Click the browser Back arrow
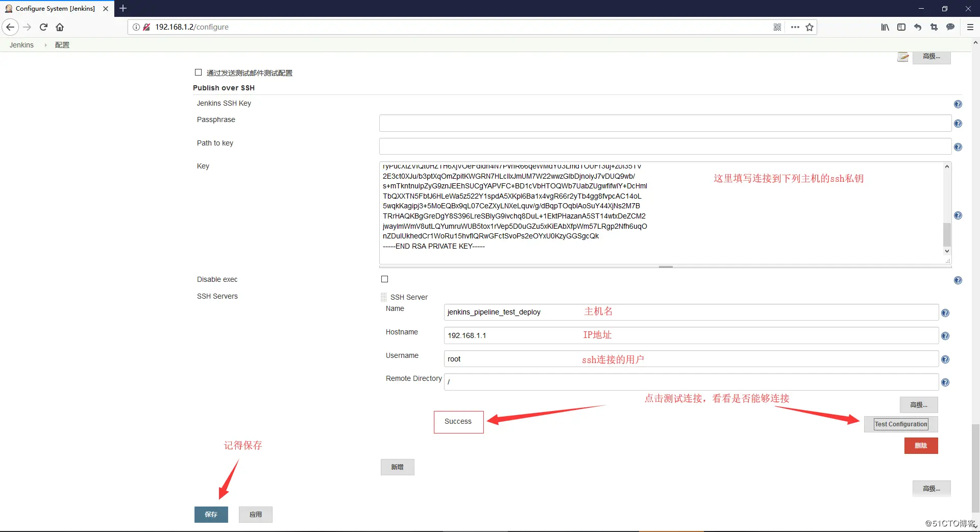Viewport: 980px width, 532px height. tap(10, 27)
